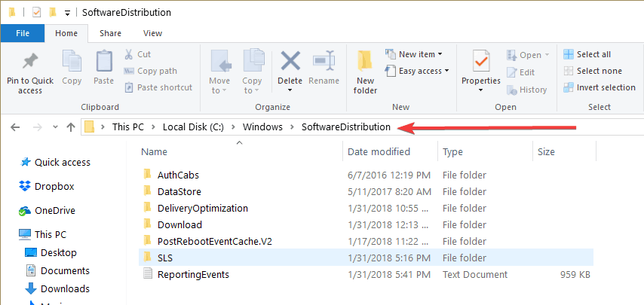The width and height of the screenshot is (644, 305).
Task: Click Local Disk (C:) breadcrumb
Action: coord(193,127)
